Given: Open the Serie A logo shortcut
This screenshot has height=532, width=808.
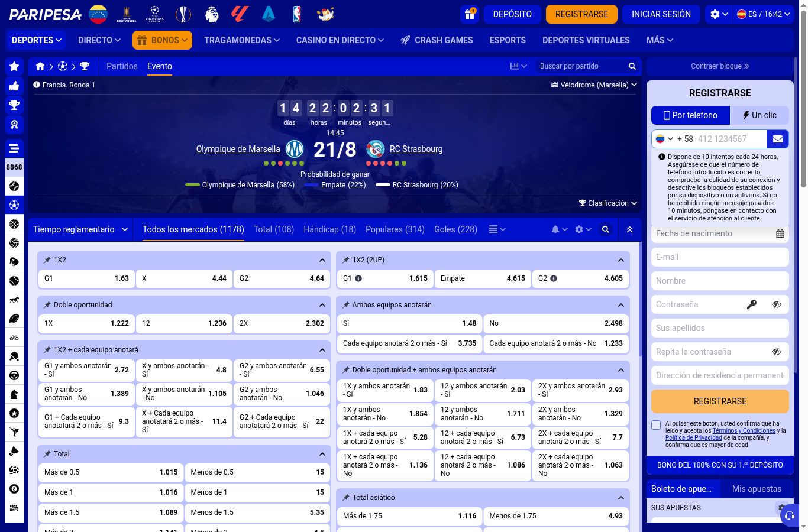Looking at the screenshot, I should (269, 14).
